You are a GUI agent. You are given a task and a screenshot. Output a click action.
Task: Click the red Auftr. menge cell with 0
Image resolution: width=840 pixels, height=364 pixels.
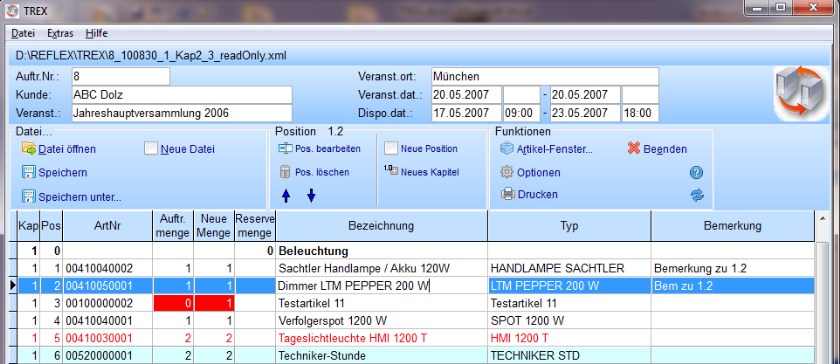(173, 303)
